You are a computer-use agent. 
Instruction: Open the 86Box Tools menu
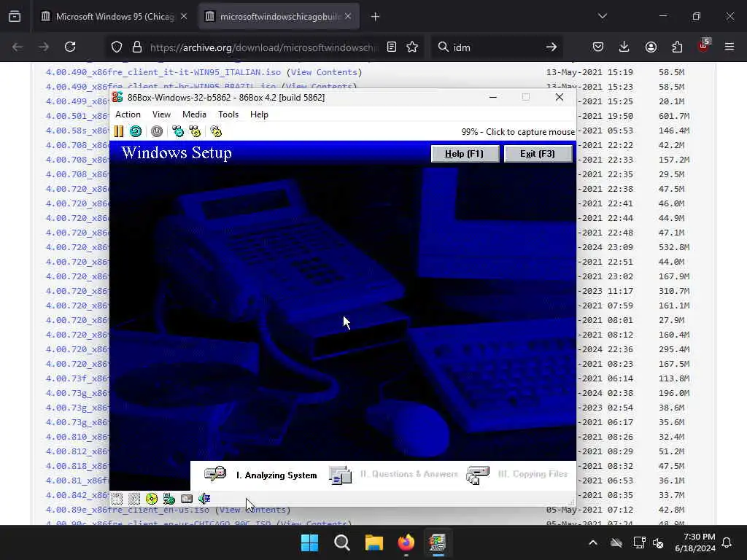pos(228,114)
